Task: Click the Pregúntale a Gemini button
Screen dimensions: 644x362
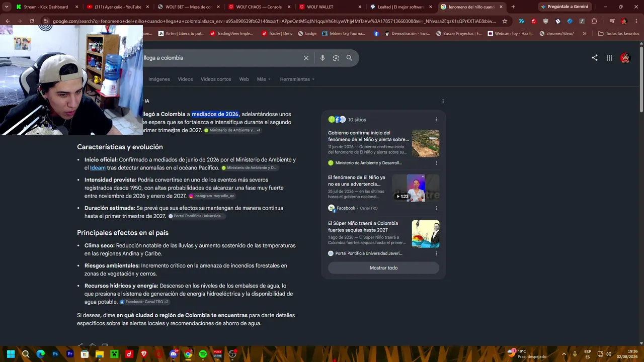Action: click(564, 7)
